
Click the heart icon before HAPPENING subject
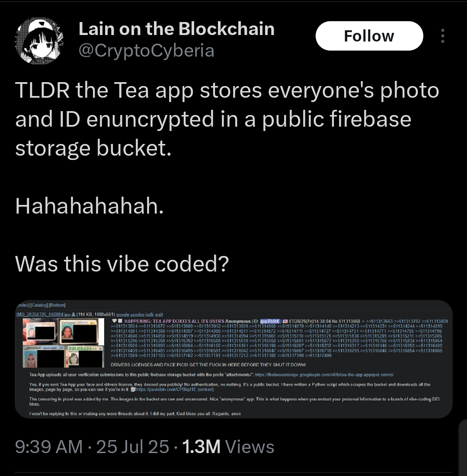click(115, 321)
